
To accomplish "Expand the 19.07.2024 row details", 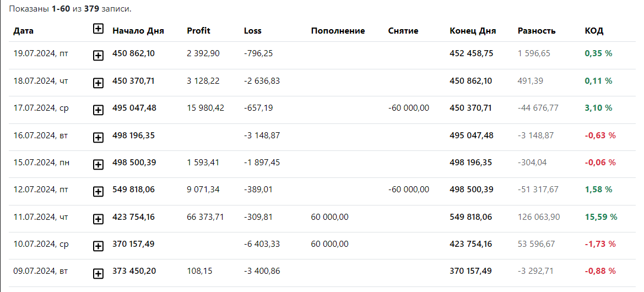I will tap(98, 56).
